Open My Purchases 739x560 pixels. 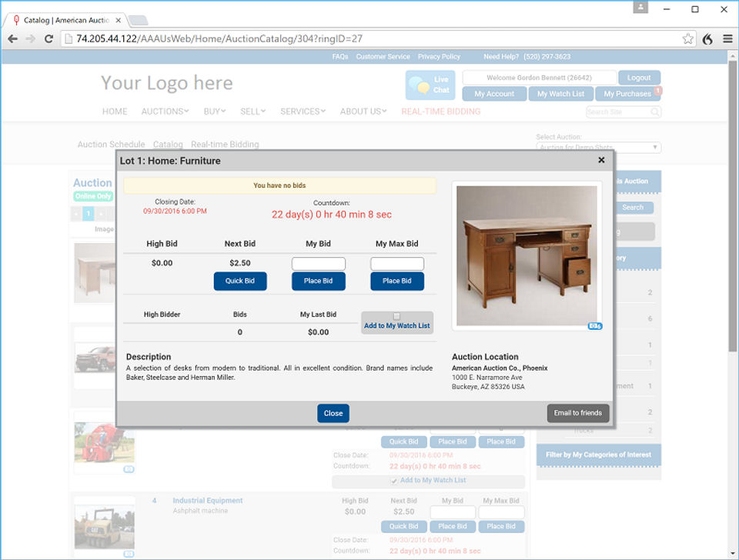pos(627,94)
